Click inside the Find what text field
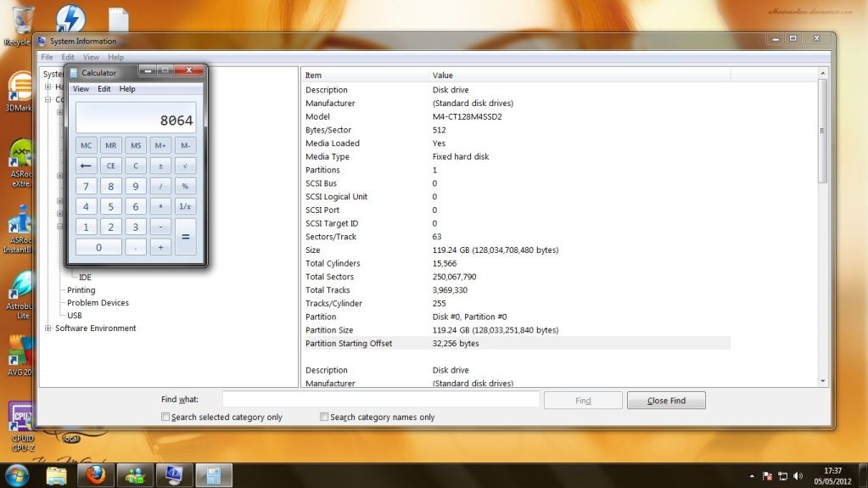 point(381,400)
